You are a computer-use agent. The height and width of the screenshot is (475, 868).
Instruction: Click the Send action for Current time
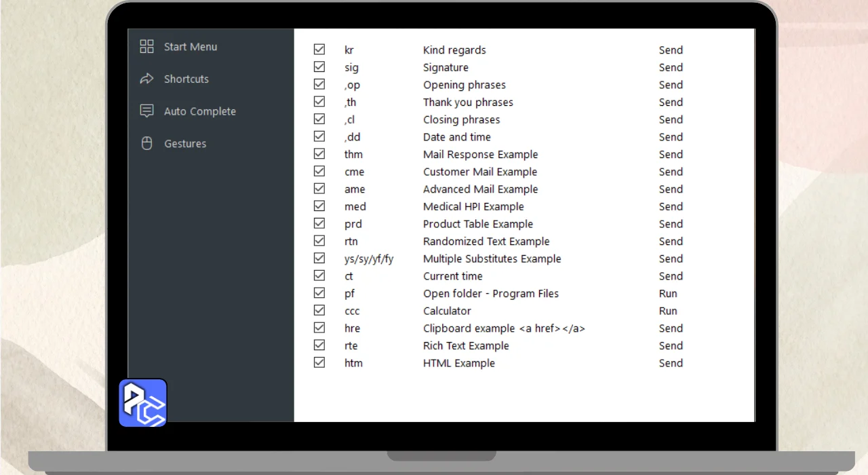(x=671, y=276)
